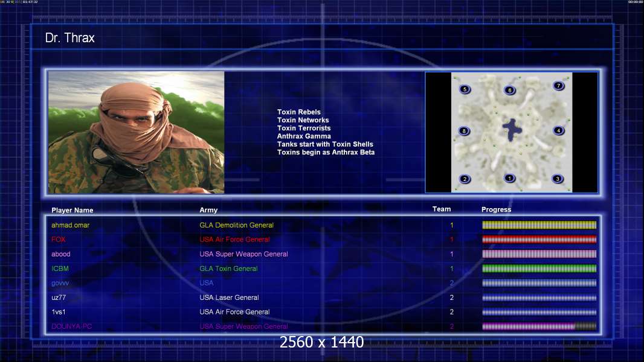The height and width of the screenshot is (362, 644).
Task: Click the cross-shaped lake on the minimap
Action: point(512,130)
